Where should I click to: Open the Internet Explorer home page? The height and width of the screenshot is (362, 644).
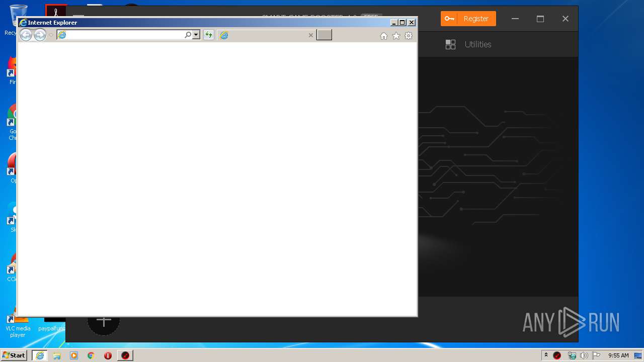(x=384, y=36)
